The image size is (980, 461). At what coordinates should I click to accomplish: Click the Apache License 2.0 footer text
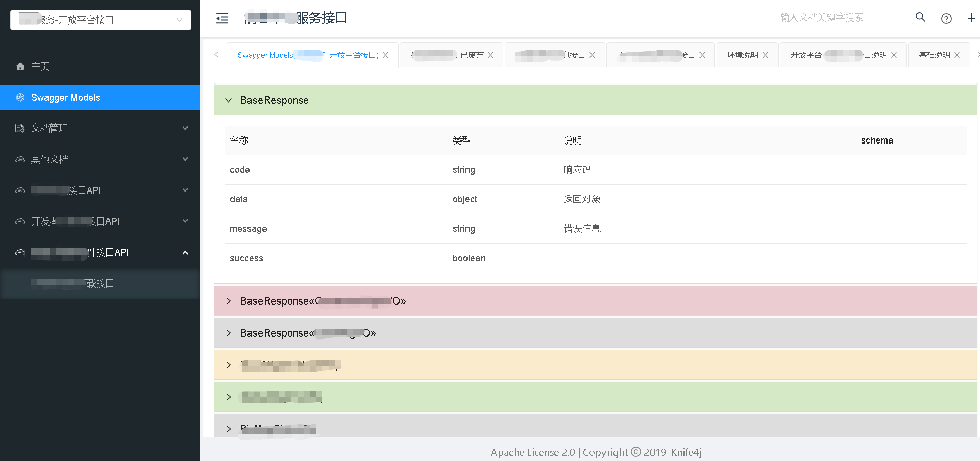[533, 453]
